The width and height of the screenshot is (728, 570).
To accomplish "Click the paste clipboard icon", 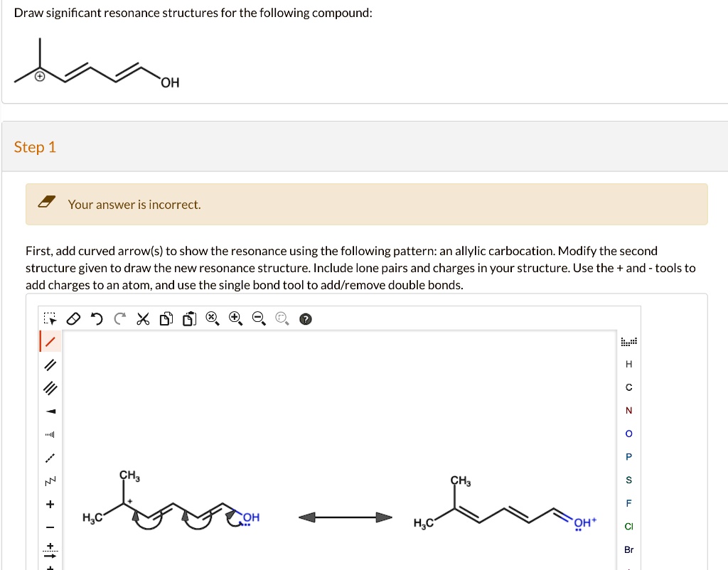I will point(188,320).
